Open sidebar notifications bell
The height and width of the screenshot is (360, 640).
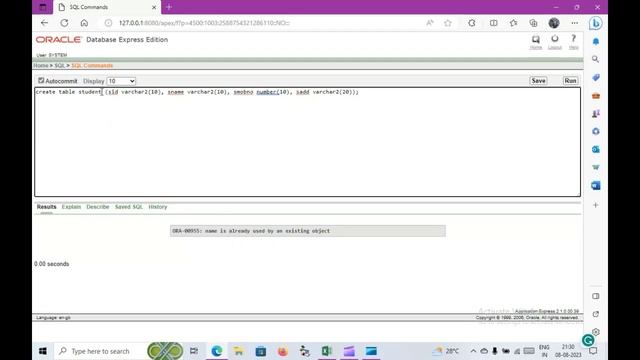pyautogui.click(x=596, y=41)
